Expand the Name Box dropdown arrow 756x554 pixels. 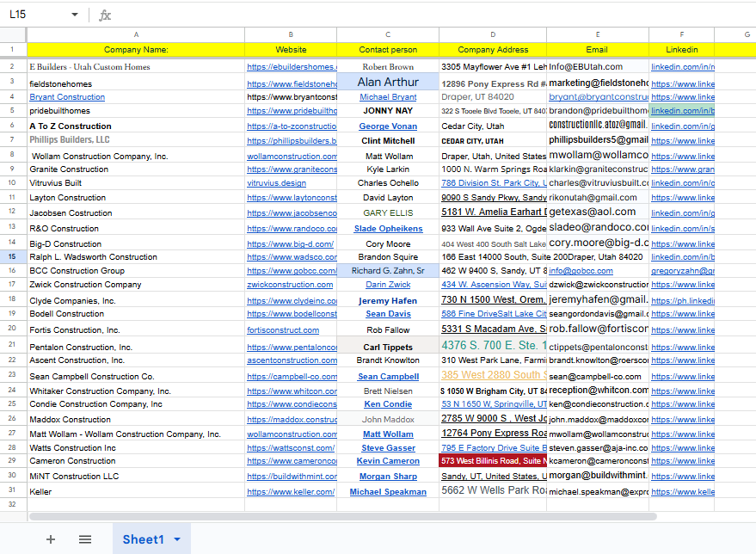(x=75, y=15)
